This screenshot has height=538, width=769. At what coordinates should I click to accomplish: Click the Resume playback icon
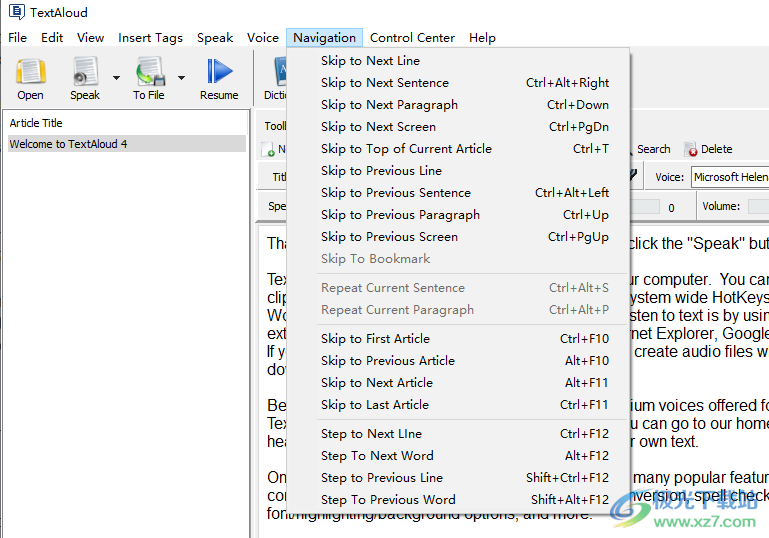tap(219, 72)
